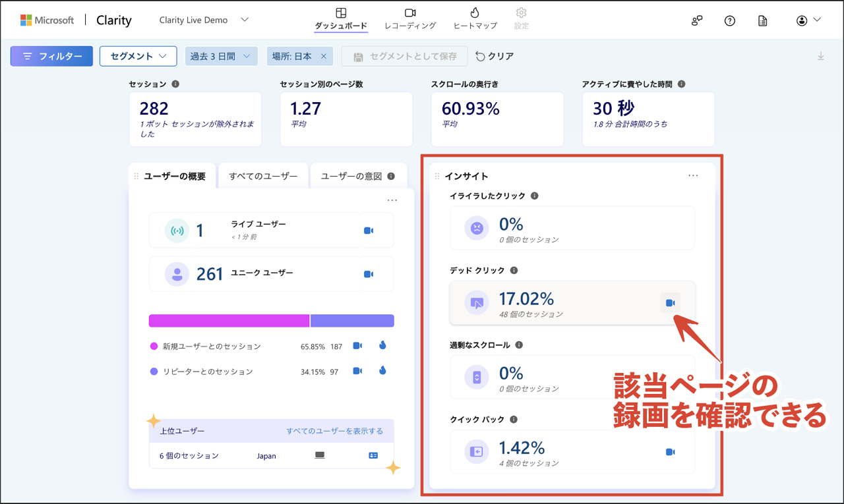Click info icon next to 過剰なスクロール

519,345
